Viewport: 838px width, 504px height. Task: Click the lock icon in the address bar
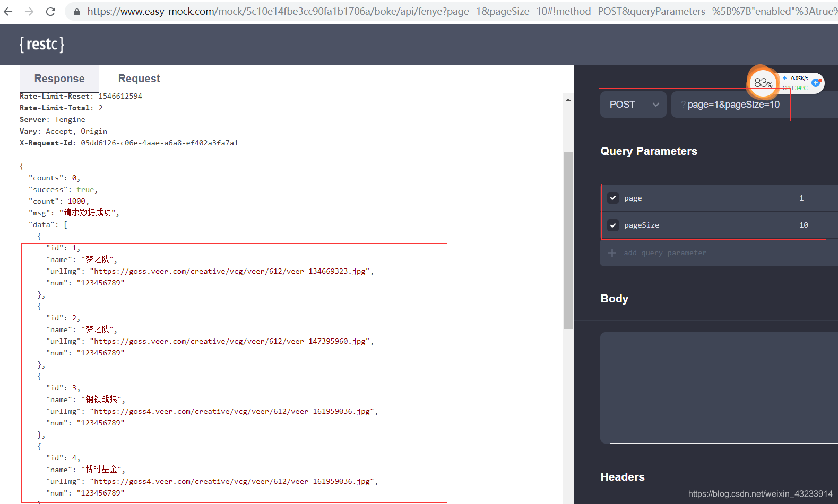point(77,12)
